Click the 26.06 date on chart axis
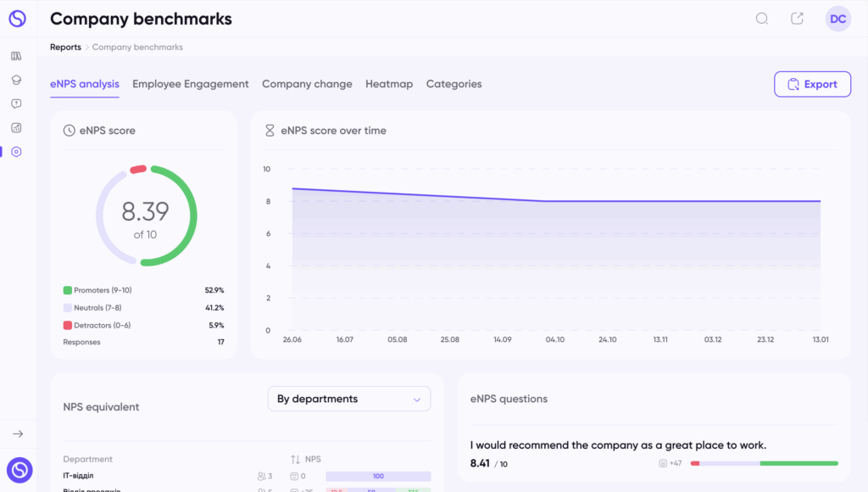Viewport: 868px width, 492px height. [292, 339]
